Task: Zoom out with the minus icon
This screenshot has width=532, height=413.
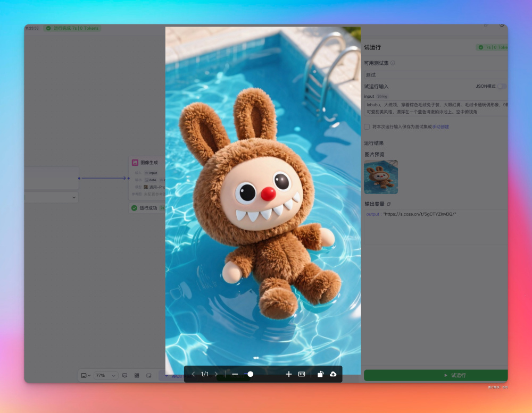Action: [235, 374]
